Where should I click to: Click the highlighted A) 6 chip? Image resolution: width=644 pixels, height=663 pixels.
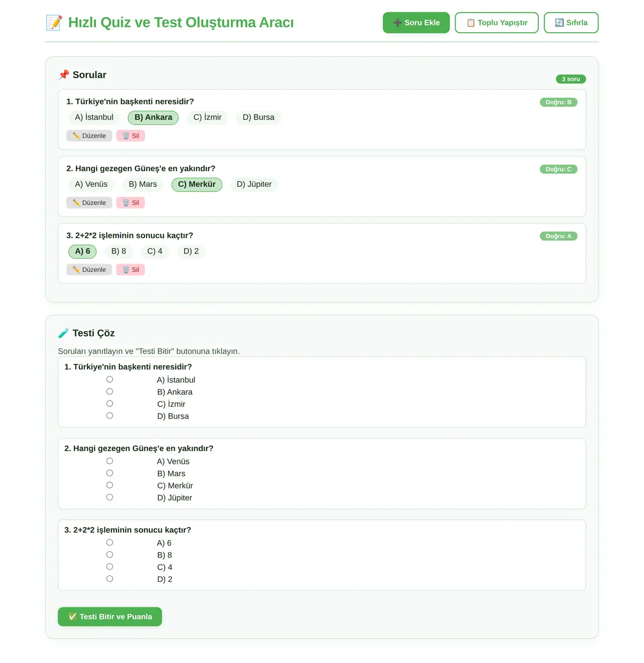[83, 251]
